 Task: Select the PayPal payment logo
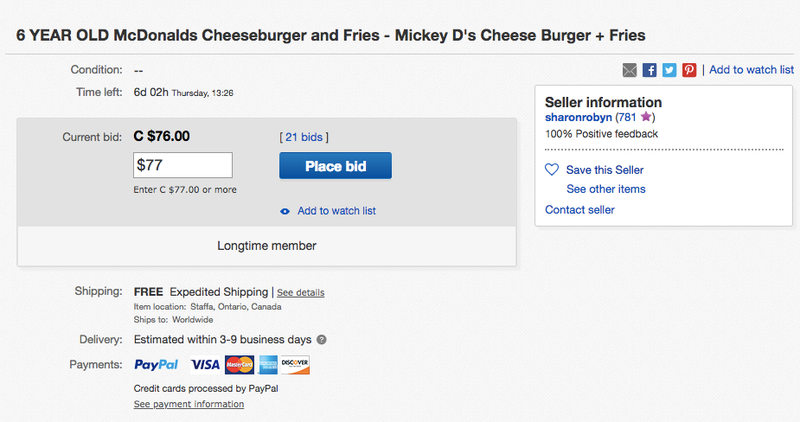pos(156,364)
